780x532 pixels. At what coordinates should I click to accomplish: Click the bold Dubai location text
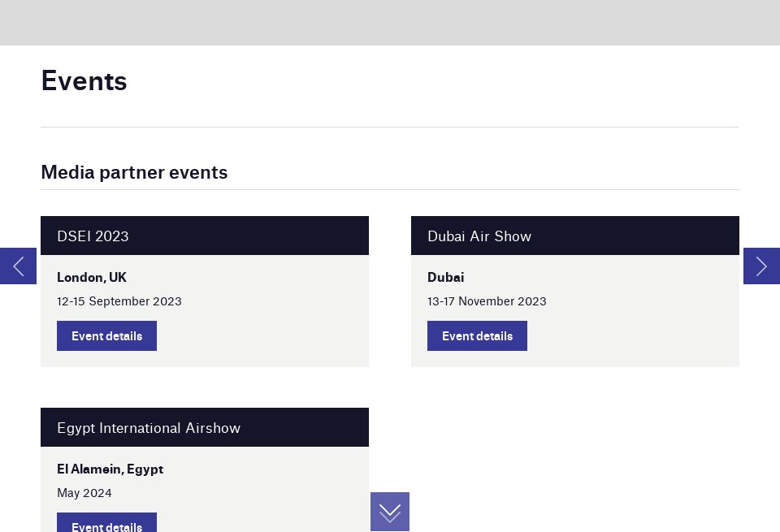[445, 277]
